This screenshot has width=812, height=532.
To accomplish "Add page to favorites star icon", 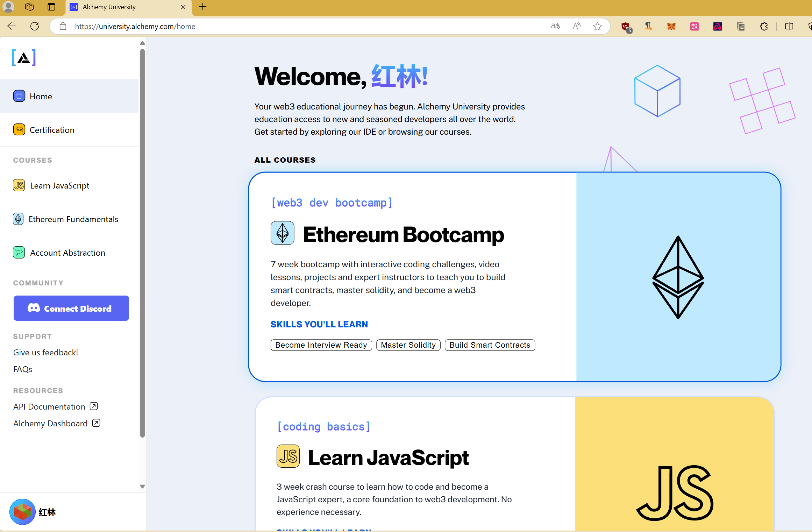I will (597, 26).
